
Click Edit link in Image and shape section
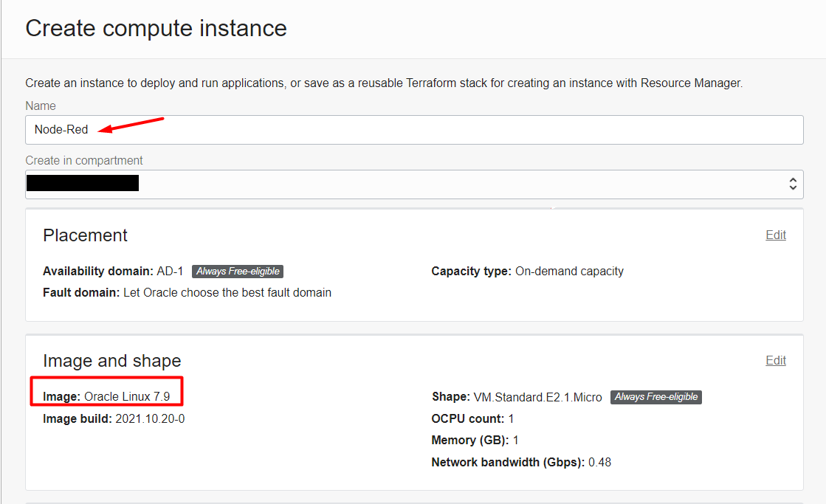775,360
